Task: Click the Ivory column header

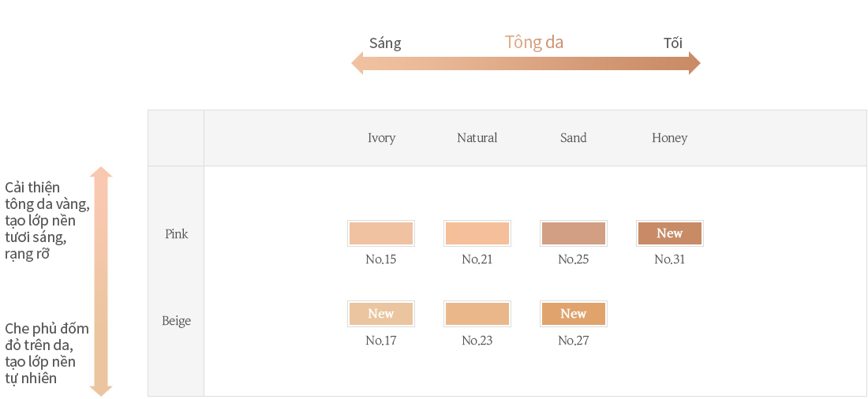Action: (381, 138)
